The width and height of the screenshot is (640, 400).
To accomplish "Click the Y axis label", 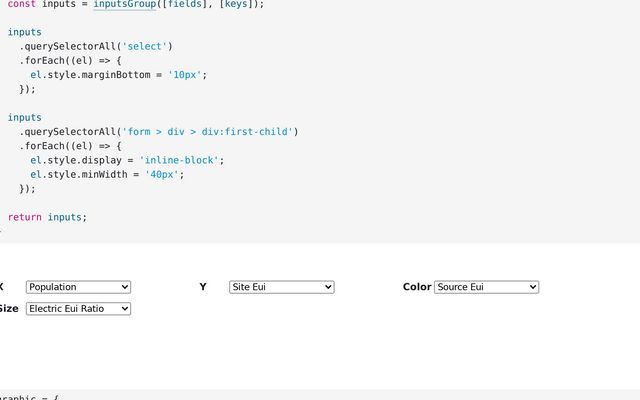I will 203,287.
